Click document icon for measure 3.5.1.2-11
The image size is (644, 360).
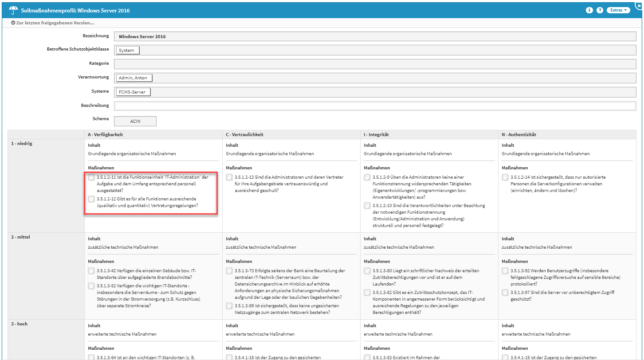(91, 177)
